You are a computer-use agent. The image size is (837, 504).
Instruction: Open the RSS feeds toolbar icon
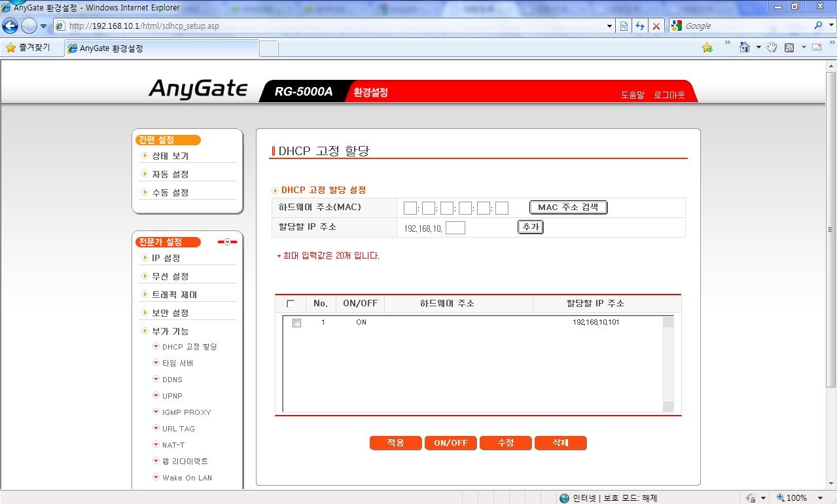[789, 48]
